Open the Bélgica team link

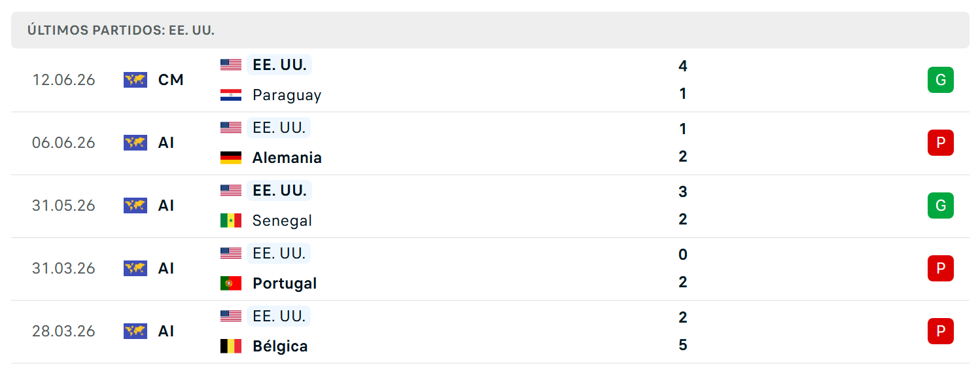coord(280,346)
